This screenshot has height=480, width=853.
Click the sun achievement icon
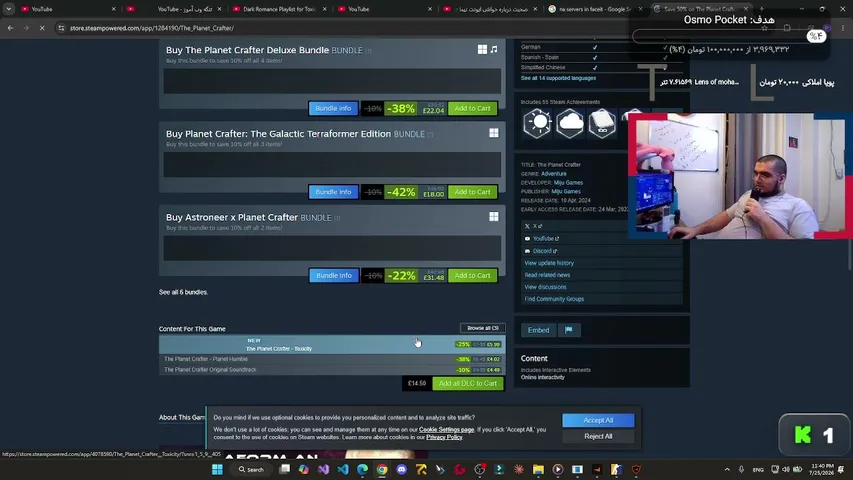(x=537, y=123)
